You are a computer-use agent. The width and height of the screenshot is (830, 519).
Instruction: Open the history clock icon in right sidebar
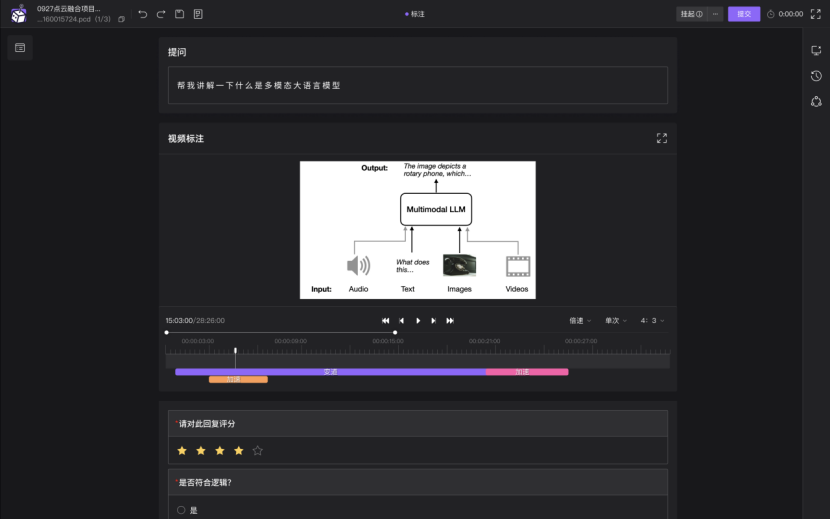[x=816, y=76]
